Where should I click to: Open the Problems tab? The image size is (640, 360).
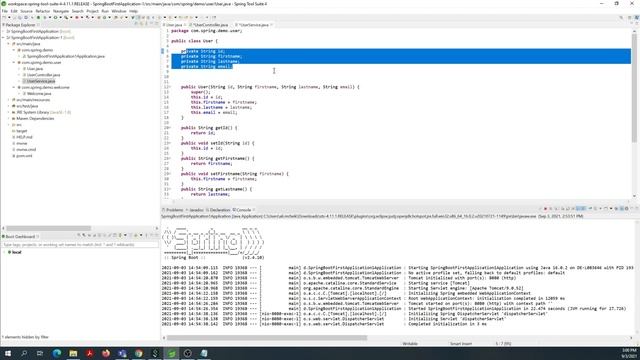(x=174, y=210)
